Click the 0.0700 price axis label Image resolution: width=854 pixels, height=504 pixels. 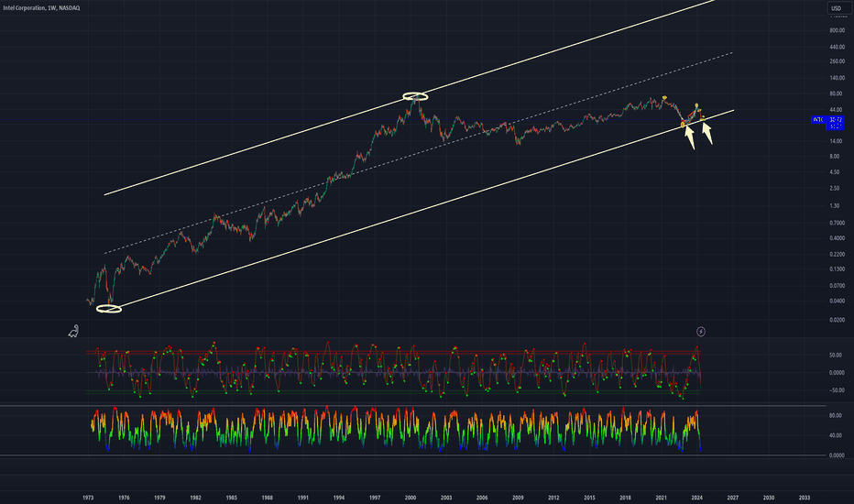(838, 286)
